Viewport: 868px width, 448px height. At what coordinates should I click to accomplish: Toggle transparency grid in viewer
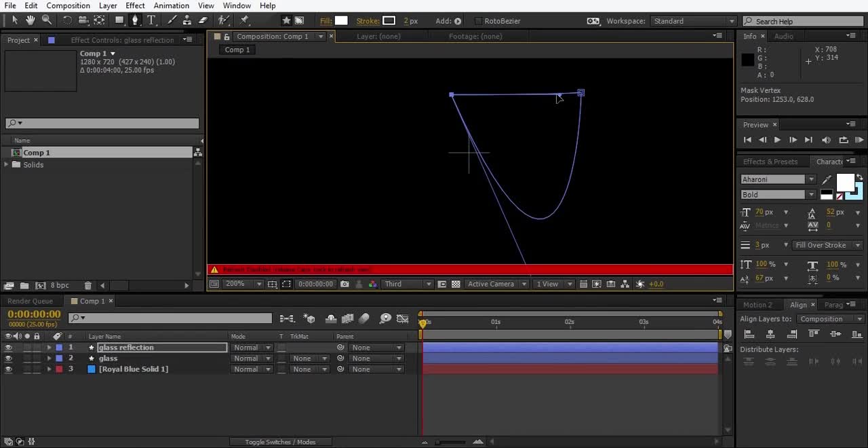[x=456, y=284]
